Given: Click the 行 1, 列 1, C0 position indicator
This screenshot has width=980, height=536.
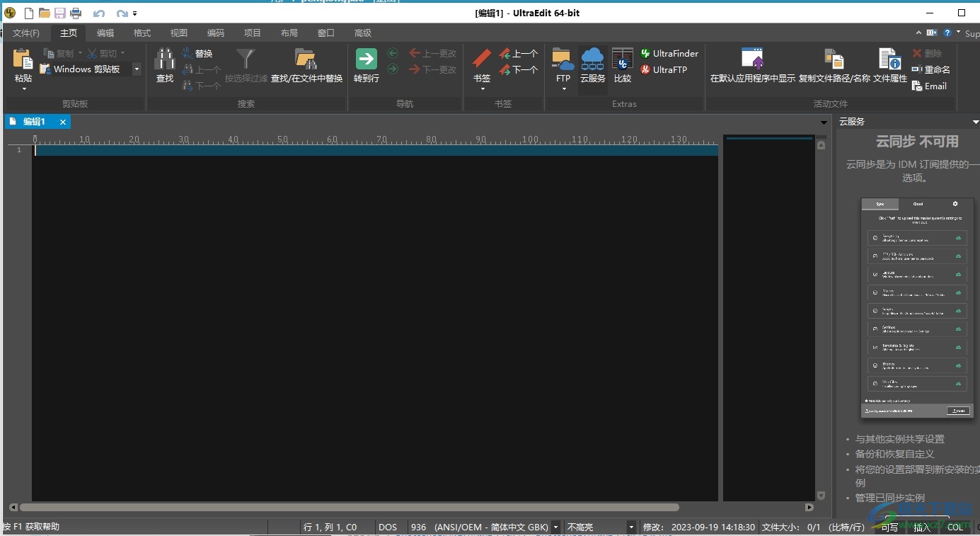Looking at the screenshot, I should 330,527.
